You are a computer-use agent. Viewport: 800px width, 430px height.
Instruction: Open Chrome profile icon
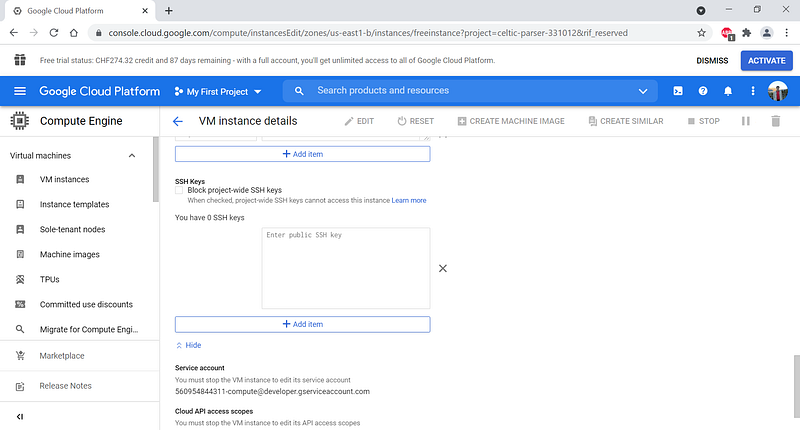[766, 33]
